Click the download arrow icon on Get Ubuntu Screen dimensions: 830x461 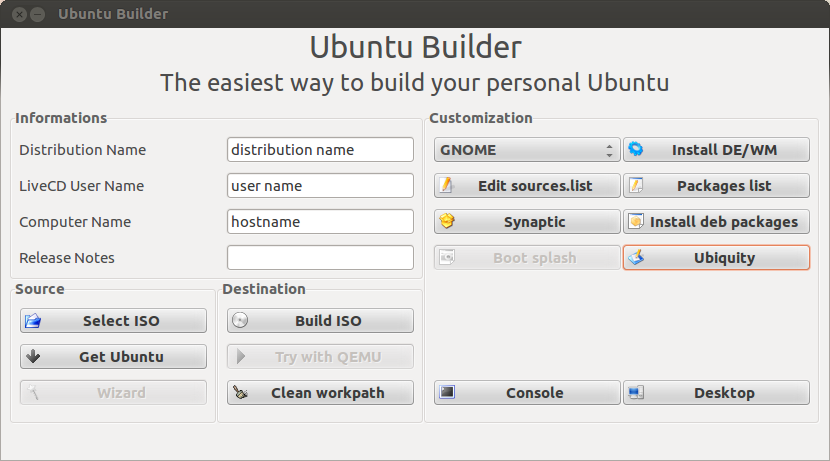click(33, 357)
